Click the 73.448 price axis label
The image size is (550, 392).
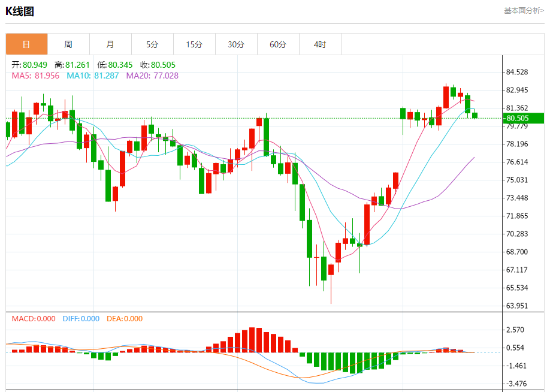[516, 198]
